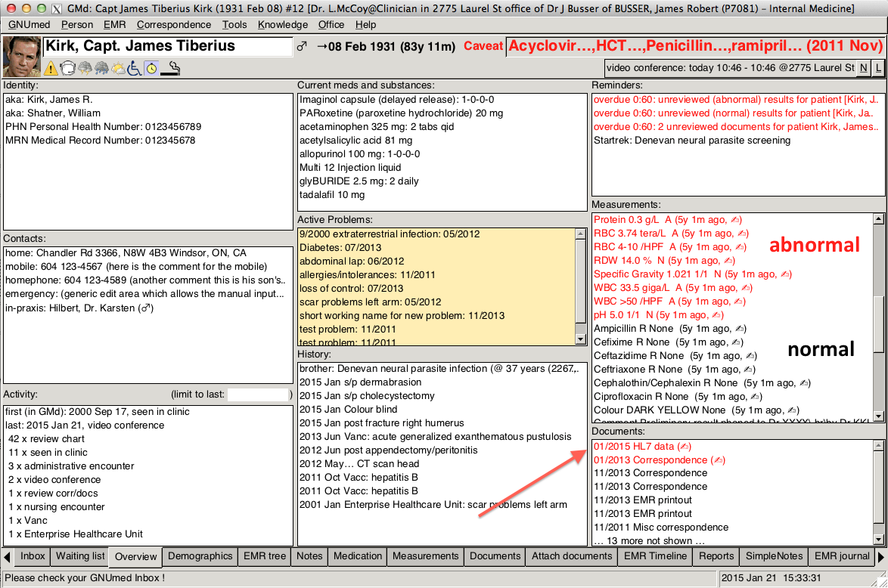
Task: Open the Reports tab
Action: pyautogui.click(x=716, y=556)
